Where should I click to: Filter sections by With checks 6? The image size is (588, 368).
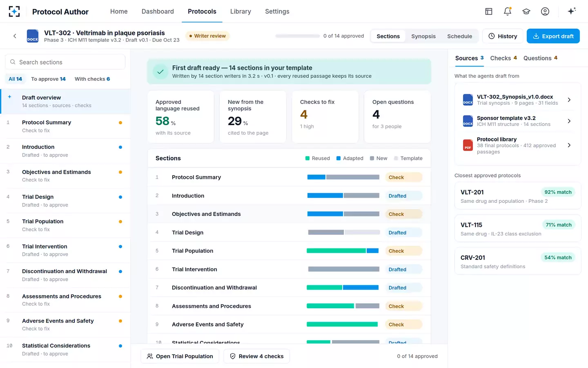click(x=92, y=79)
